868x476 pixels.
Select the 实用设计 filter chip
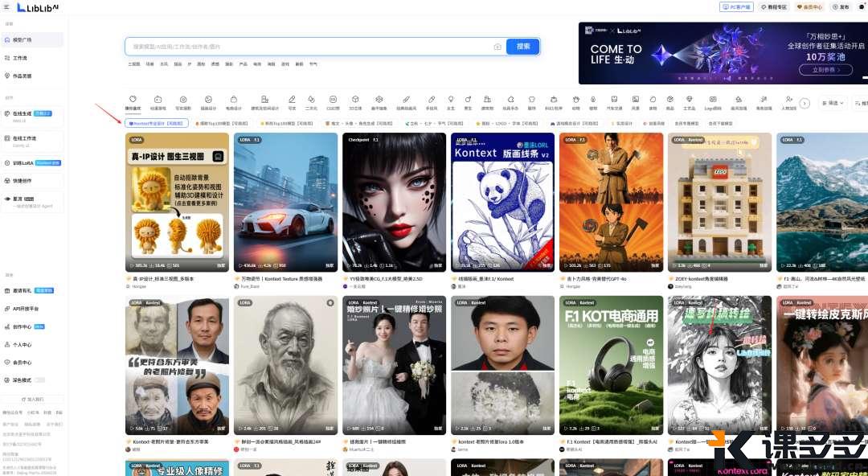[621, 124]
